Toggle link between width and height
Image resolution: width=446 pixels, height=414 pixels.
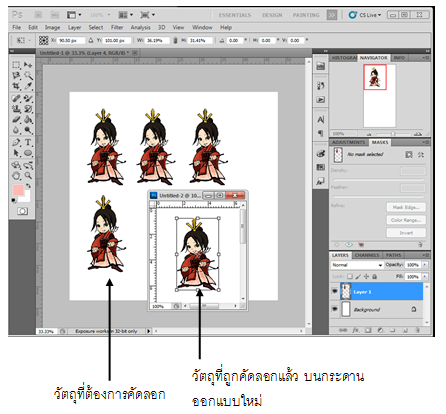point(175,40)
